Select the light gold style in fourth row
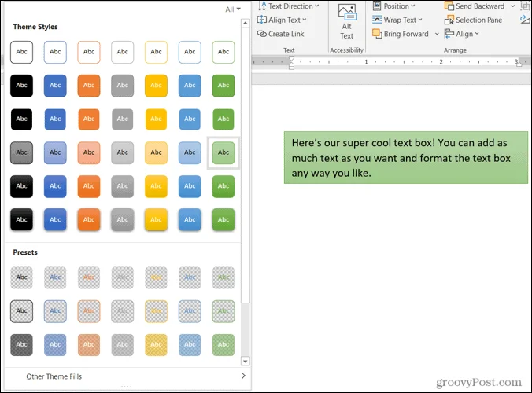Screen dimensions: 532x393 [156, 152]
